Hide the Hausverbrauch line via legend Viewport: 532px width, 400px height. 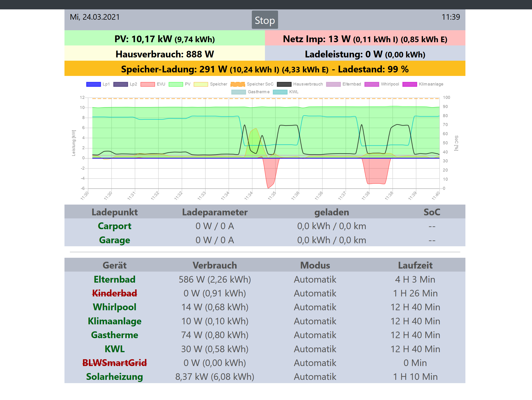pyautogui.click(x=284, y=84)
